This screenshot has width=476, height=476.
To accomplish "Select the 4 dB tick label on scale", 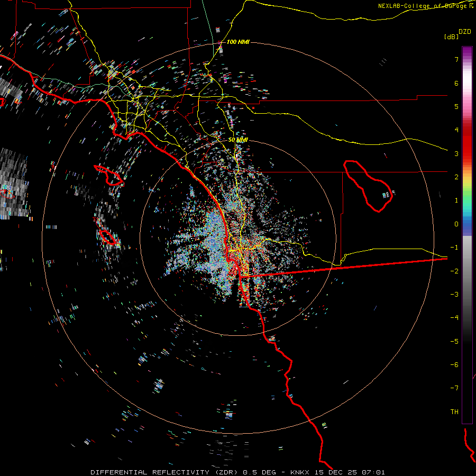I will tap(456, 130).
